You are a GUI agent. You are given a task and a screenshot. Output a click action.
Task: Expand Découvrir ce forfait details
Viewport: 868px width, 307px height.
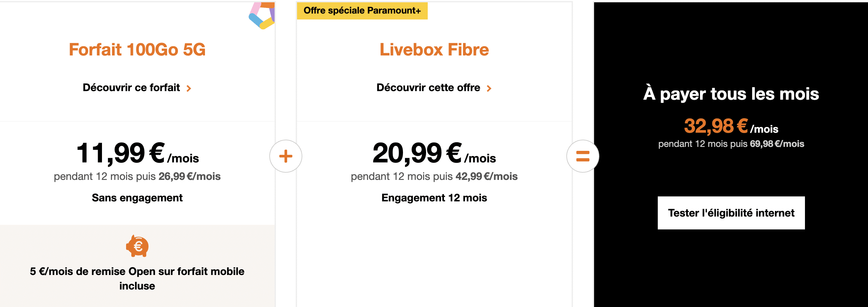(x=131, y=87)
